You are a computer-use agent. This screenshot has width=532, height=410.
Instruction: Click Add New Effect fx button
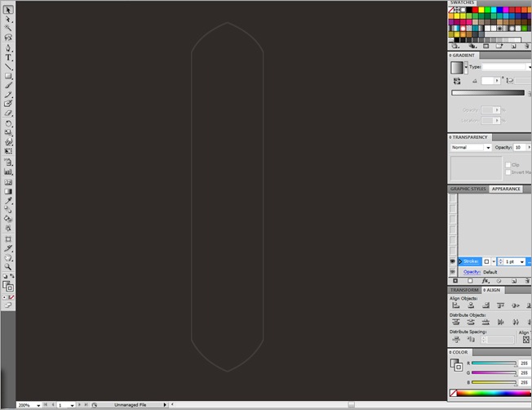(485, 281)
